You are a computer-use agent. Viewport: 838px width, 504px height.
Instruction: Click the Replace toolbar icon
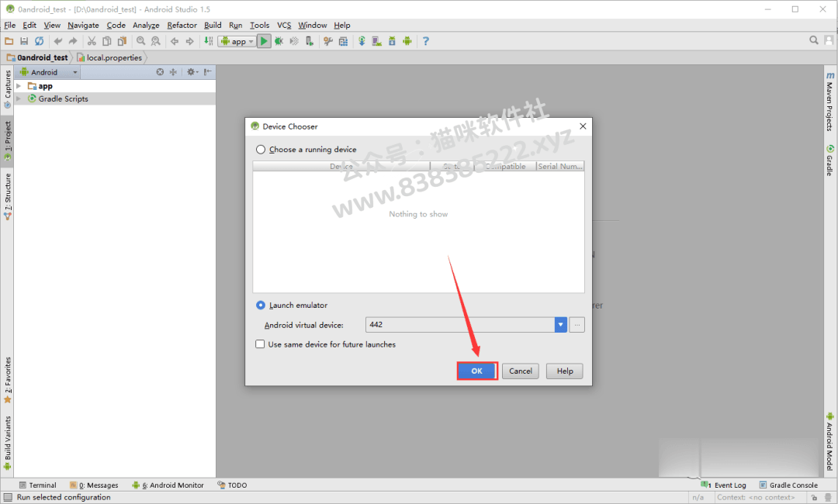[155, 41]
